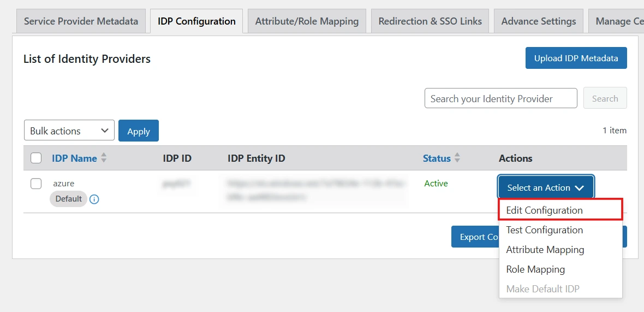Sort the table by IDP Name header link
Screen dimensions: 644x312
pos(74,158)
